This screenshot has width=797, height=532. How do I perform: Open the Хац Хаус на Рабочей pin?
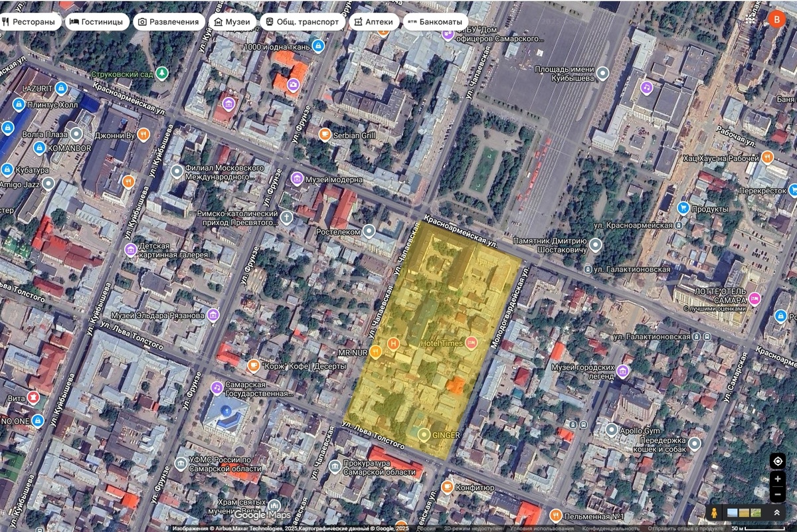pyautogui.click(x=768, y=158)
